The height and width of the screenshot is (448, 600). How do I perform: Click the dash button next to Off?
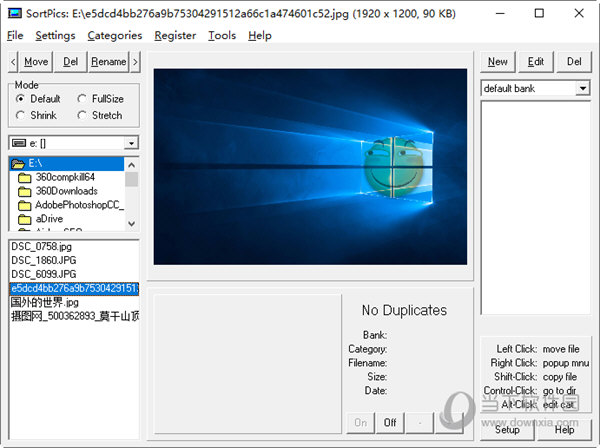[x=420, y=422]
